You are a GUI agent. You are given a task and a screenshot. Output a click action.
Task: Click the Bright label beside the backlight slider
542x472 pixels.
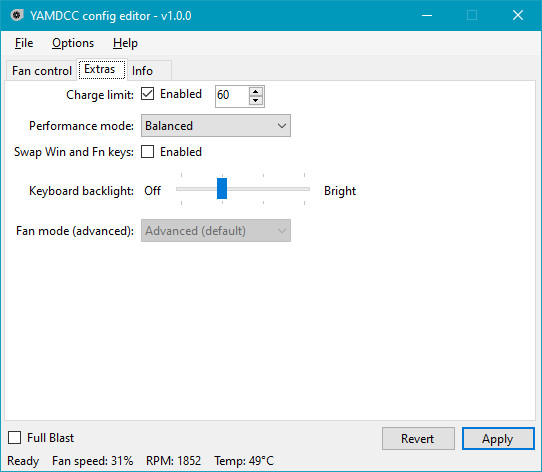click(x=340, y=191)
